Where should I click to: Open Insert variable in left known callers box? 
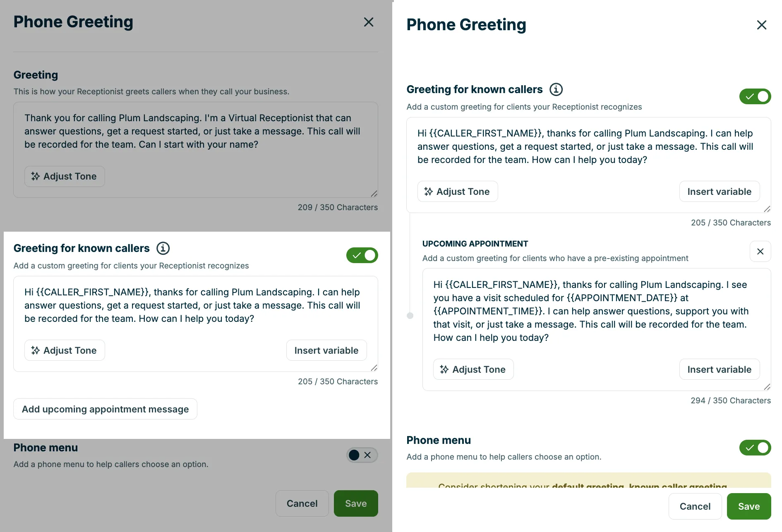(326, 350)
